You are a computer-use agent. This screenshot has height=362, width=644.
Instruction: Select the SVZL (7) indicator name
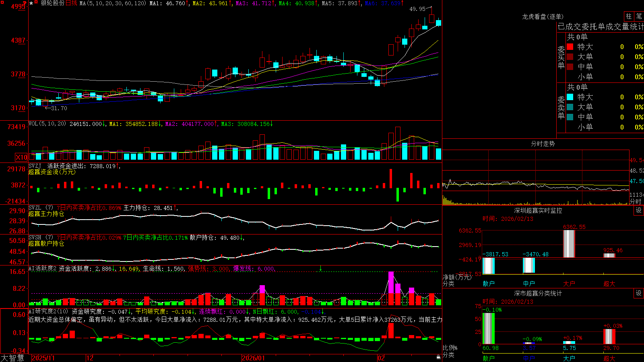tap(41, 208)
